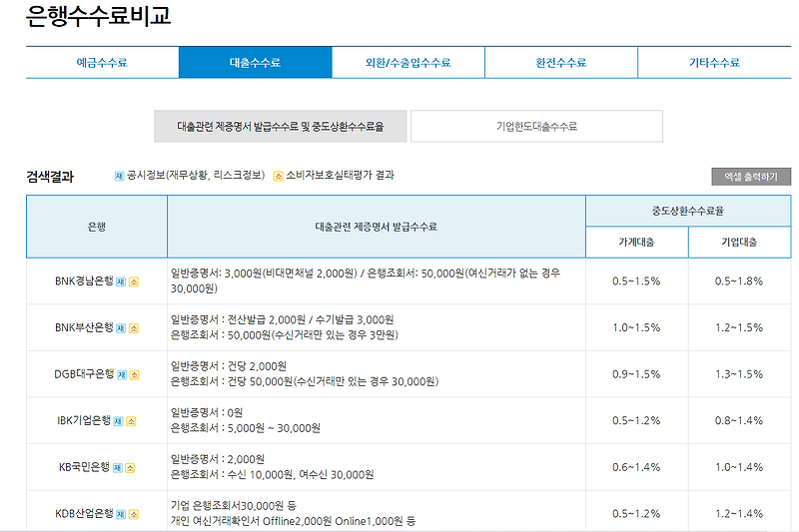Select 대출관련 제증명서 발급수수료 및 중도상환수수료율 sub-tab
Screen dimensions: 799x532
tap(281, 126)
